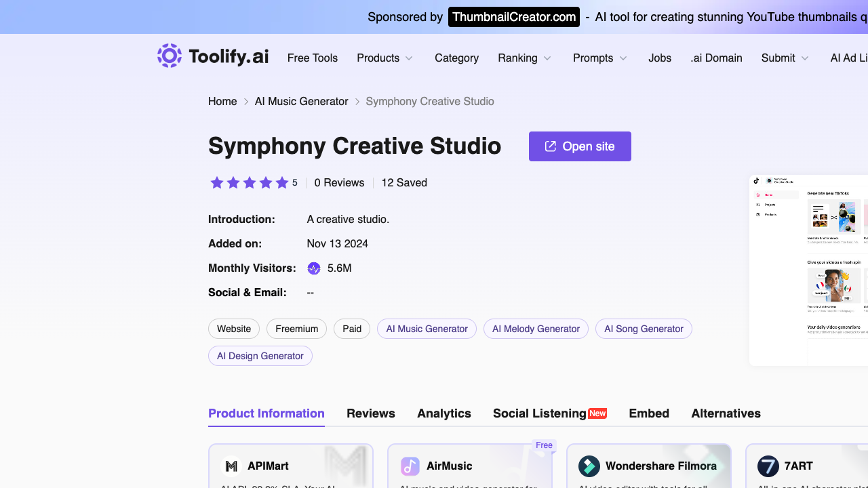Click the Free badge on AirMusic card
The height and width of the screenshot is (488, 868).
click(x=545, y=445)
